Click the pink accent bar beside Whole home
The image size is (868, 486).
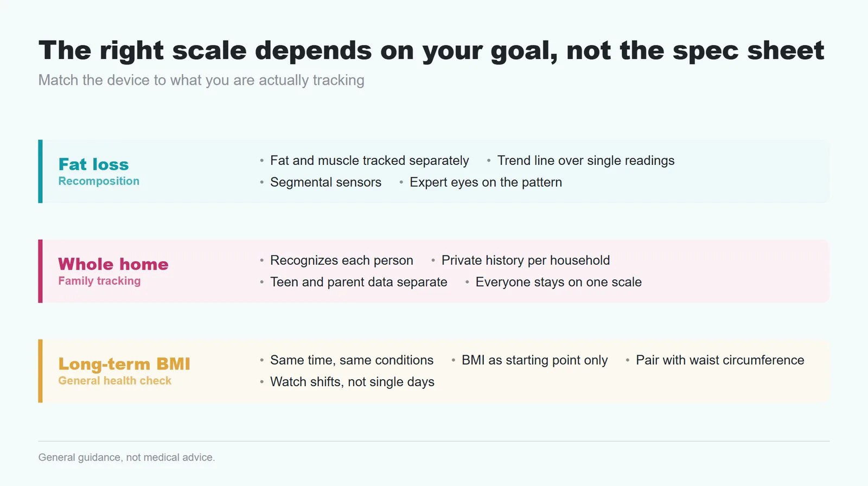(x=40, y=271)
